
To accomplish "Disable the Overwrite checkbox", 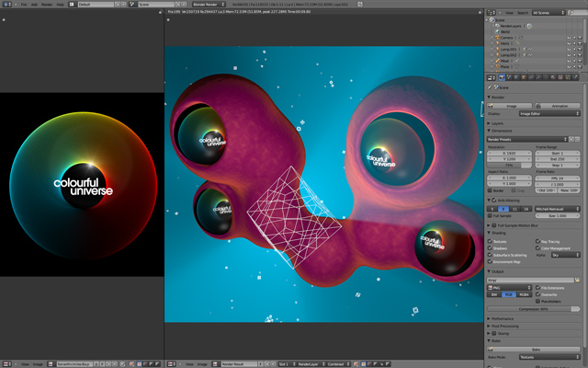I will (x=538, y=293).
